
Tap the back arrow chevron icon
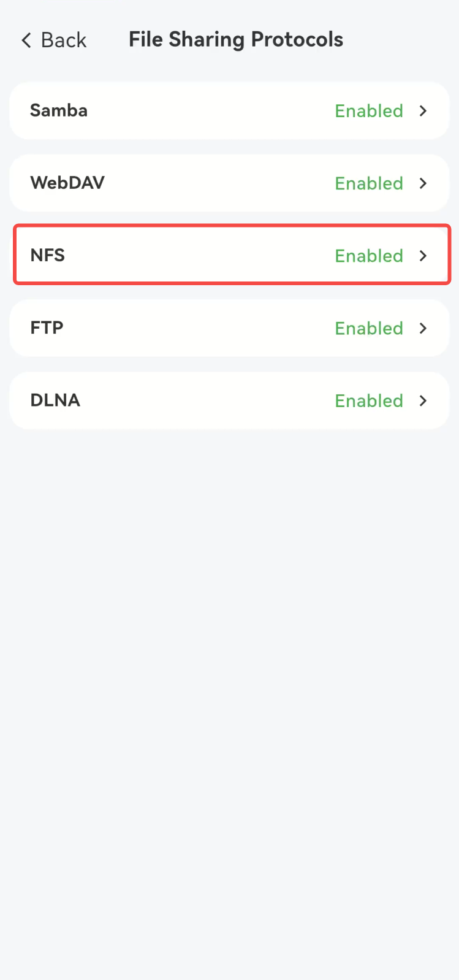pos(26,40)
